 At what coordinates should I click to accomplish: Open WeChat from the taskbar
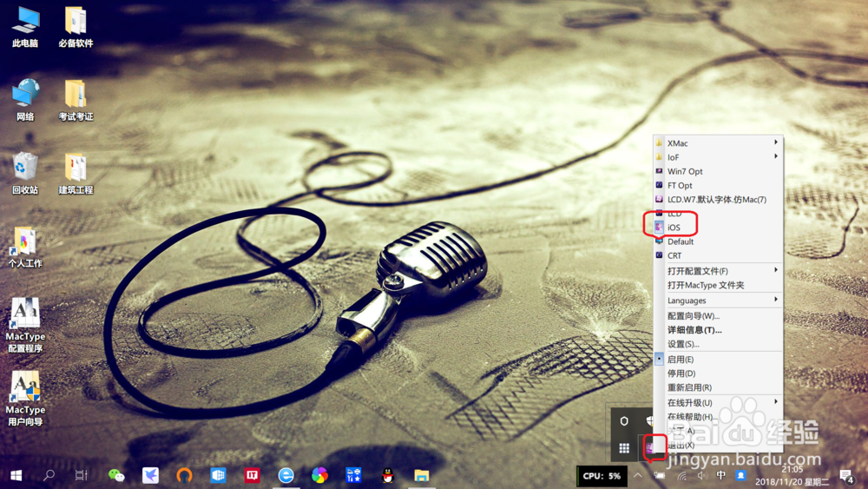[x=116, y=476]
